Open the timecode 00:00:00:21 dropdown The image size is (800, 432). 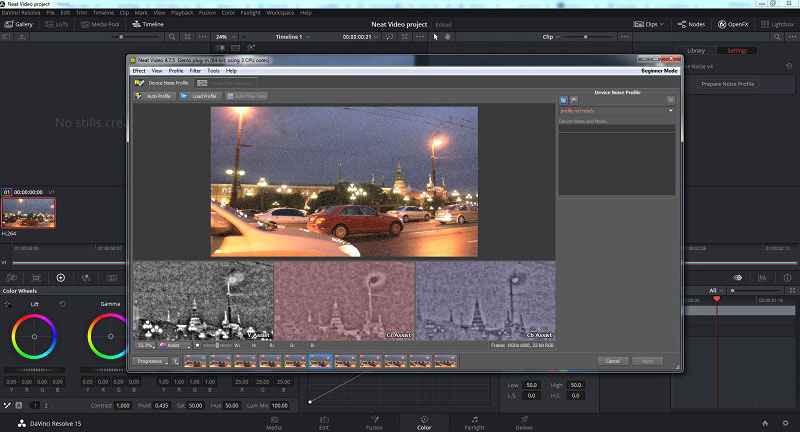[x=360, y=37]
